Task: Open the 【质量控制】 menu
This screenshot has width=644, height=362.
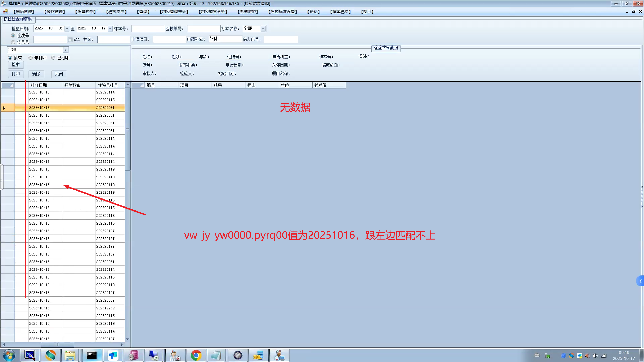Action: click(85, 12)
